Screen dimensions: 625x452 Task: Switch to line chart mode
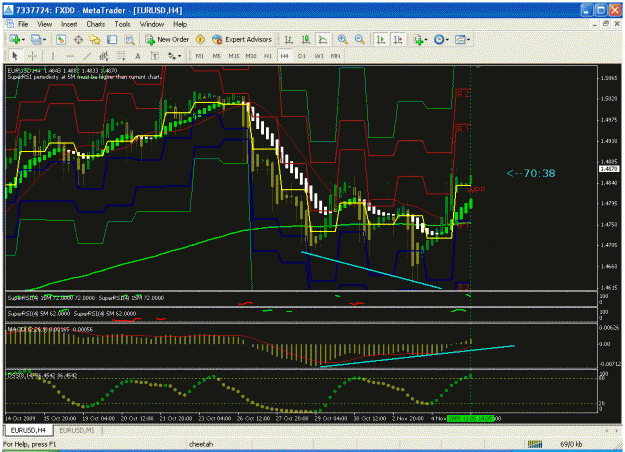pyautogui.click(x=322, y=39)
